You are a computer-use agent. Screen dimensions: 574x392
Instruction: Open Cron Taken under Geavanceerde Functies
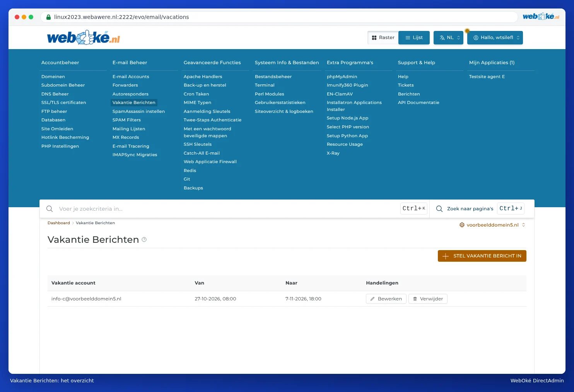pyautogui.click(x=196, y=94)
